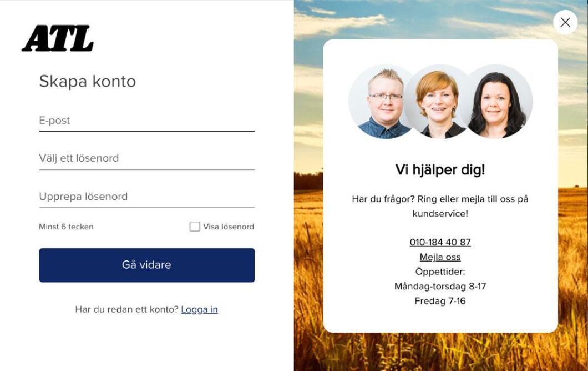Submit with the Gå vidare button
Image resolution: width=588 pixels, height=371 pixels.
(x=146, y=265)
